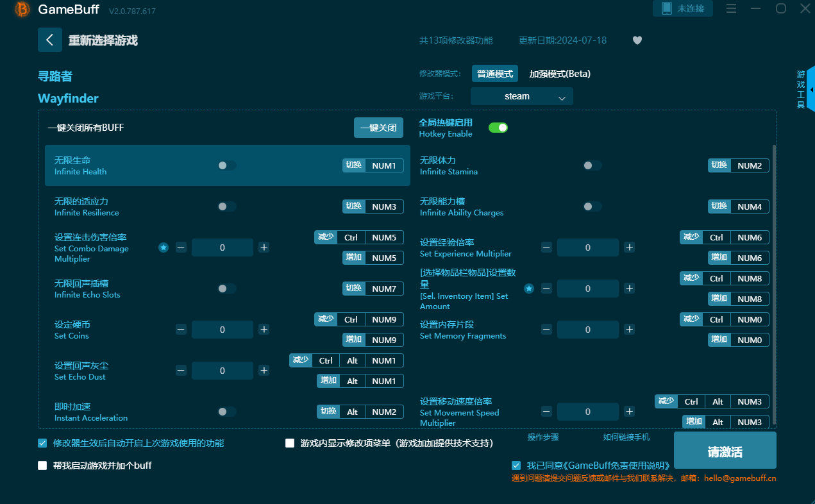The width and height of the screenshot is (815, 504).
Task: Click 共13项修改器功能 text
Action: [x=456, y=40]
